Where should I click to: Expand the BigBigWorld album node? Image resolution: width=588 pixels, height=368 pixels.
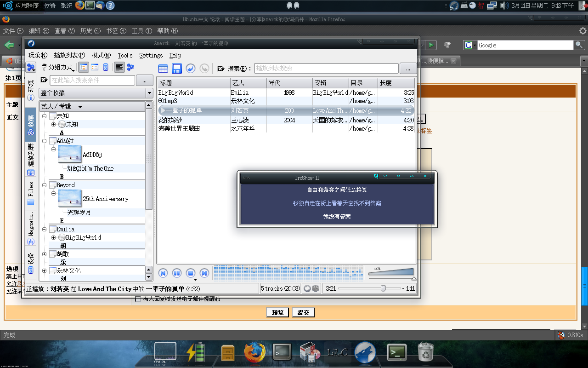54,237
